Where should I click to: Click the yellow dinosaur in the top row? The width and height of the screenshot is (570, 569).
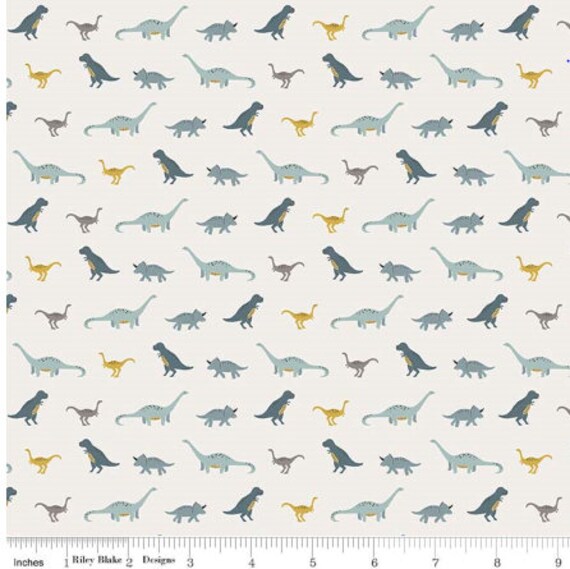331,29
